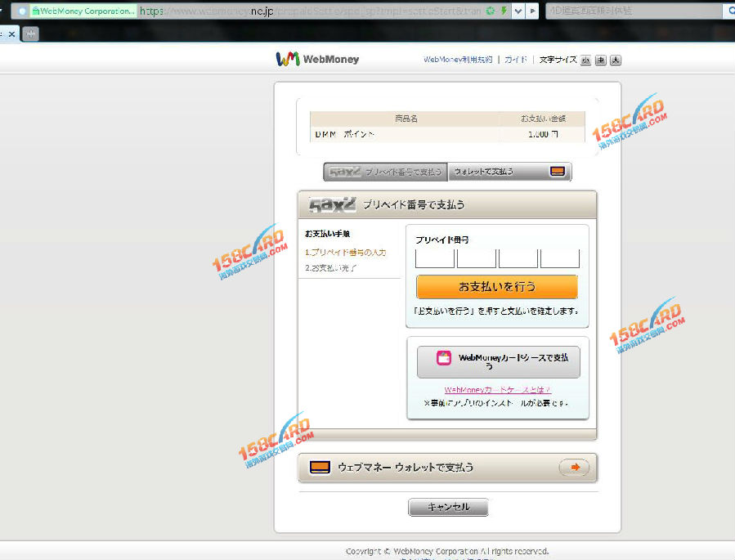Click the WebMoney Corporation site identity badge
735x560 pixels.
(83, 11)
